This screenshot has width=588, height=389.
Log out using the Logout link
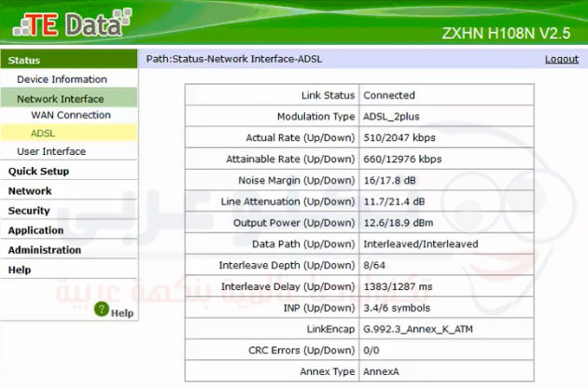point(561,59)
